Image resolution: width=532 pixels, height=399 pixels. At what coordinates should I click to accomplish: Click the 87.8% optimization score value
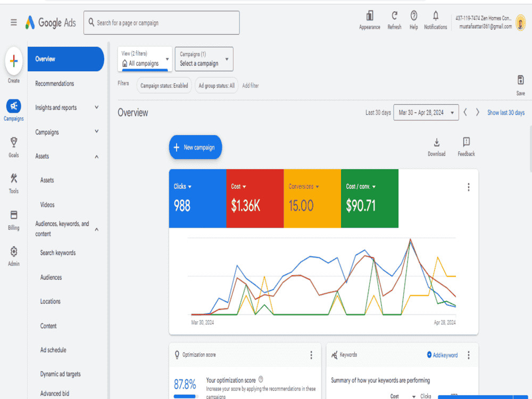tap(185, 385)
